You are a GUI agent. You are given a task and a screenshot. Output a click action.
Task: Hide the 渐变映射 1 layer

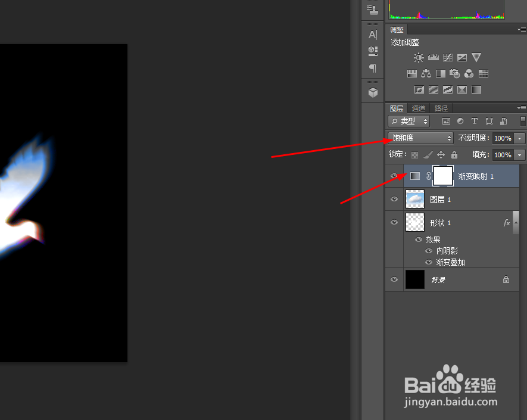(x=394, y=176)
